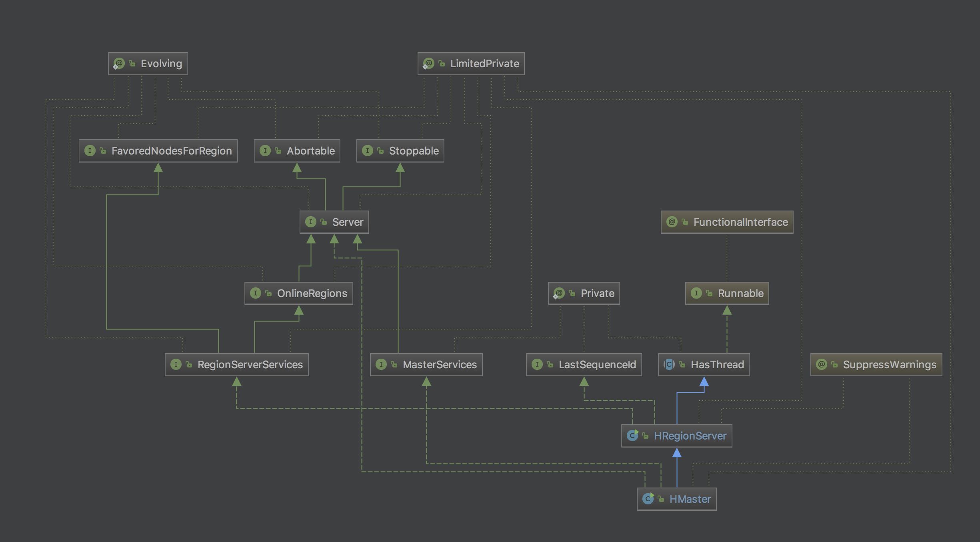The height and width of the screenshot is (542, 980).
Task: Click the interface icon on OnlineRegions node
Action: point(256,293)
